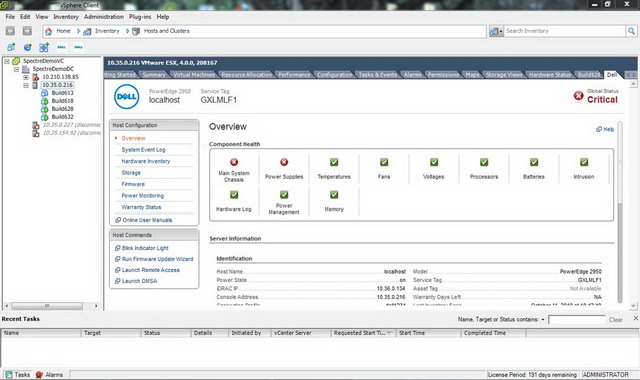Click the Hardware Log health check icon
This screenshot has height=380, width=640.
tap(234, 195)
